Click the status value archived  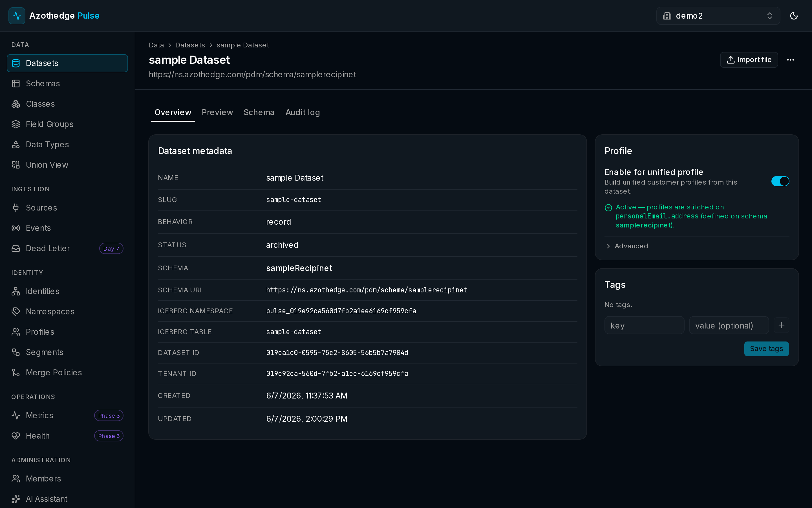(x=282, y=245)
